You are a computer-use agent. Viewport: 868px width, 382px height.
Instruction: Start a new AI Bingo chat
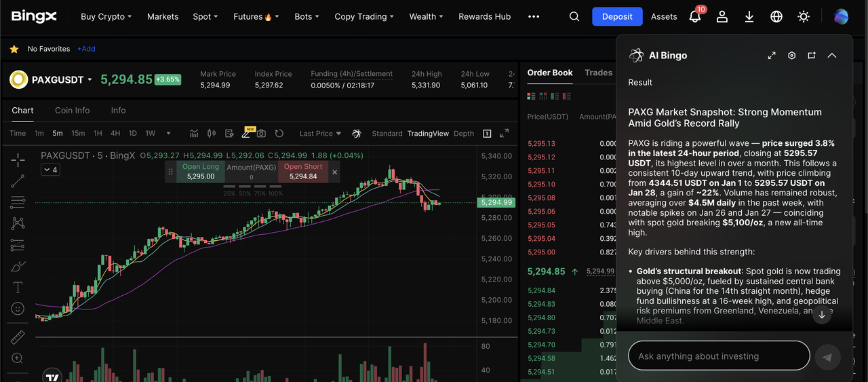(x=811, y=56)
